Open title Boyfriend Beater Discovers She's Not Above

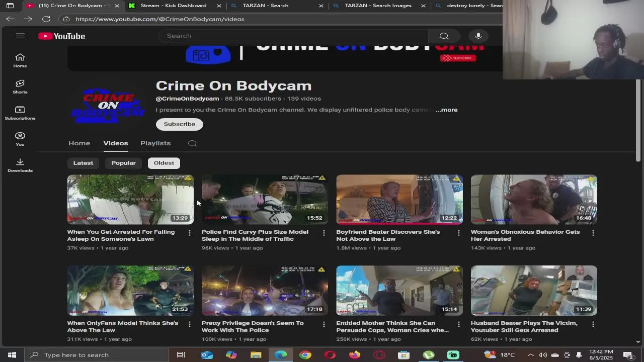coord(388,235)
